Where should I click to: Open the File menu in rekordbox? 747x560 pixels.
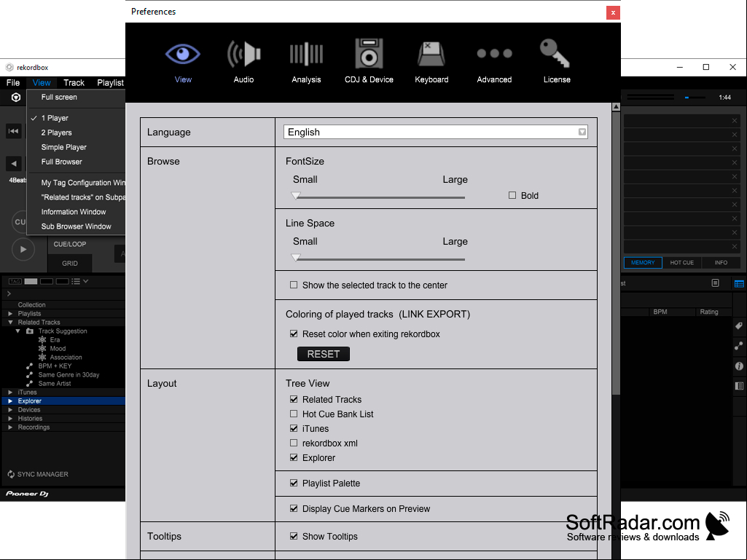(x=13, y=82)
